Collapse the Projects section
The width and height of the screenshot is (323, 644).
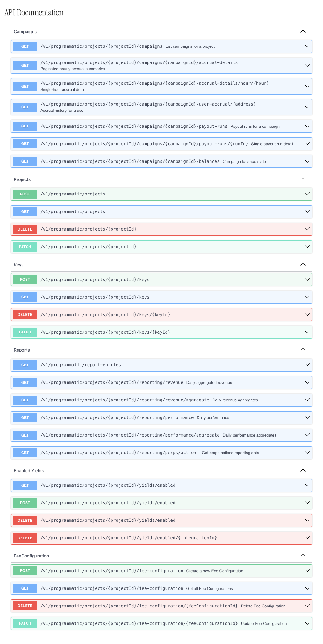(x=303, y=179)
